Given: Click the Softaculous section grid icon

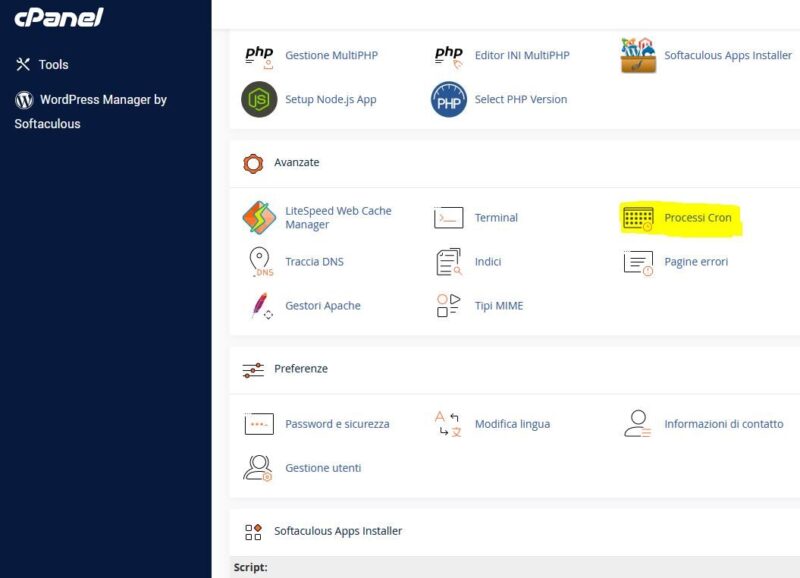Looking at the screenshot, I should pyautogui.click(x=253, y=532).
